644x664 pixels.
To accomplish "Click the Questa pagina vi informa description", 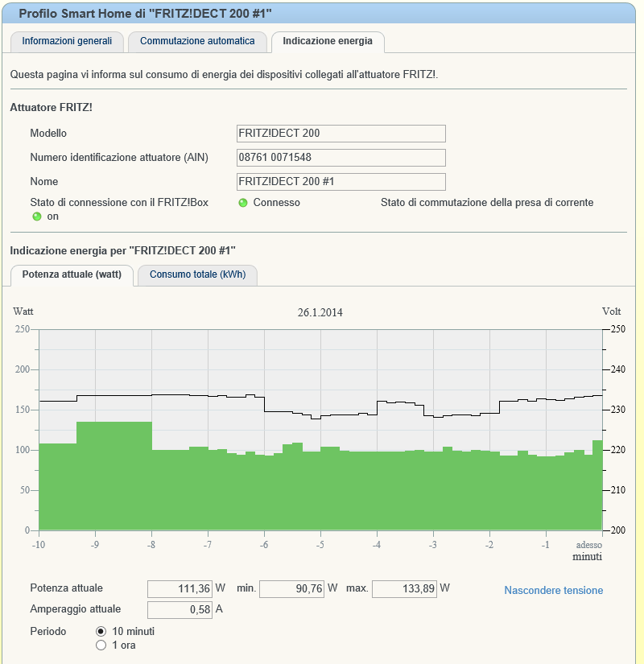I will coord(224,75).
